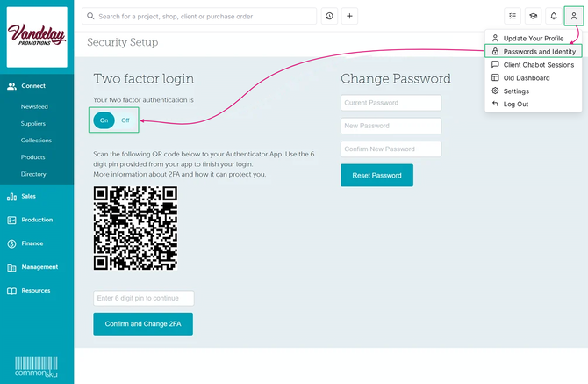
Task: Open More information about 2FA link
Action: [x=180, y=174]
